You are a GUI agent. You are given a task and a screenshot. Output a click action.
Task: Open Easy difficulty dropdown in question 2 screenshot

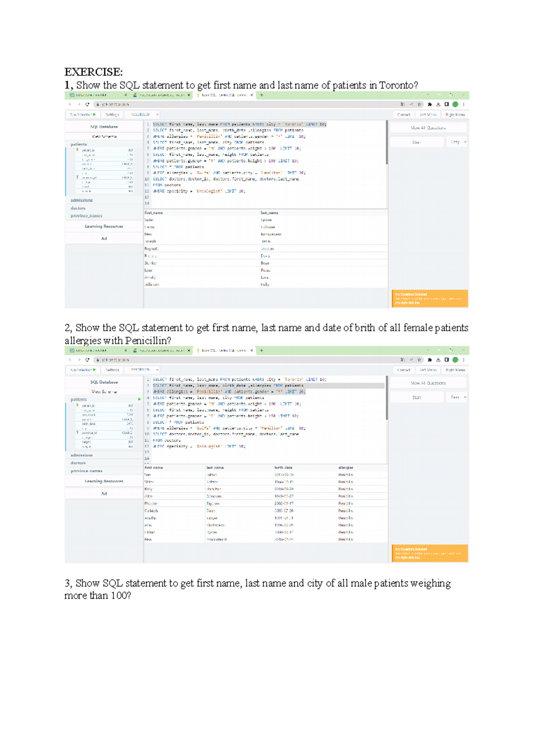point(457,397)
